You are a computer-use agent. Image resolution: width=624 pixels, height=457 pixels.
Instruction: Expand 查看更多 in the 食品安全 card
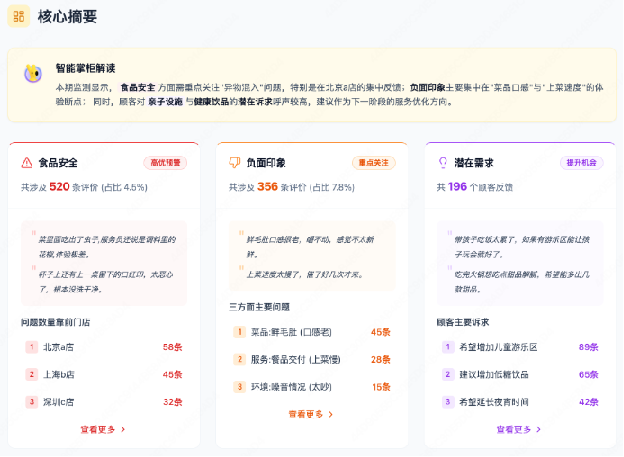(x=103, y=429)
